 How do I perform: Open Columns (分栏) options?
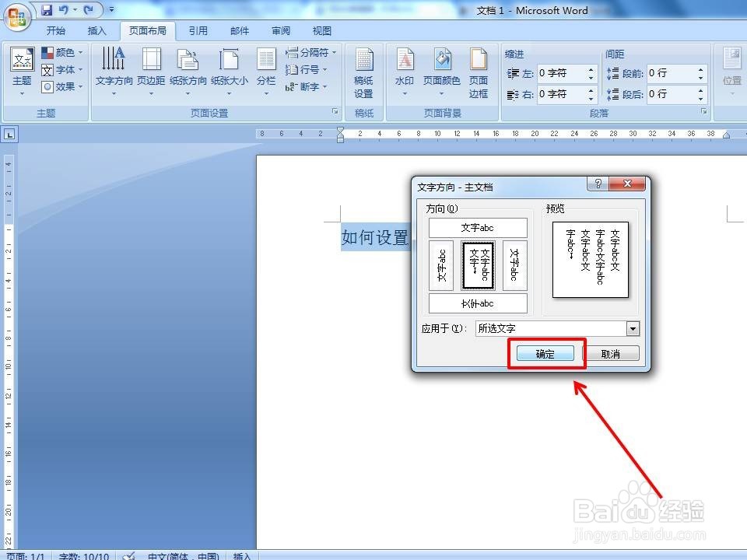(x=266, y=72)
